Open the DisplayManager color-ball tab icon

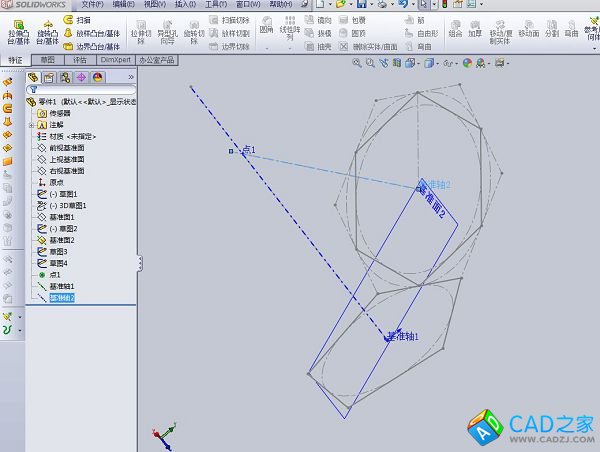coord(97,77)
